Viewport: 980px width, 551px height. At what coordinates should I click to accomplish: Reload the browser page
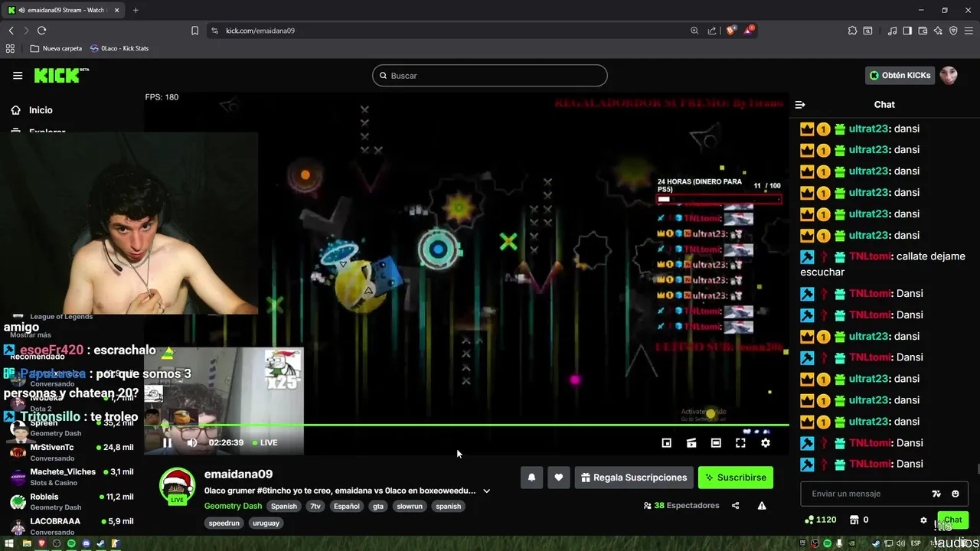[x=41, y=31]
